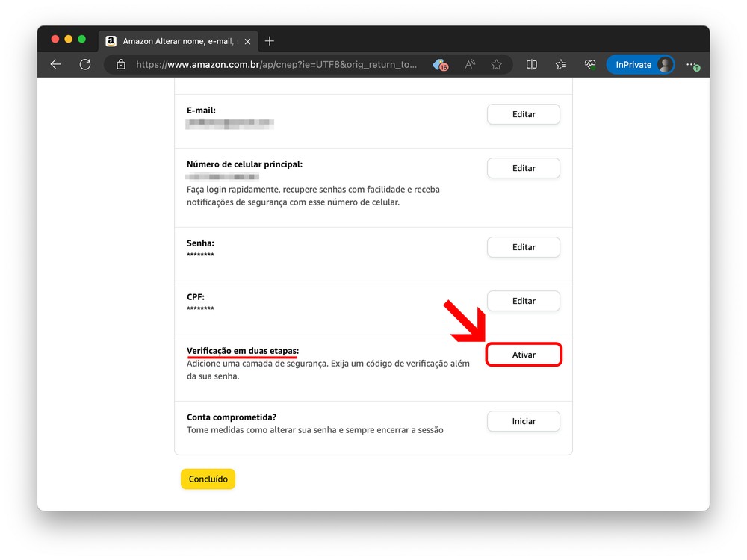Screen dimensions: 747x560
Task: Open the Edge settings menu
Action: [x=692, y=65]
